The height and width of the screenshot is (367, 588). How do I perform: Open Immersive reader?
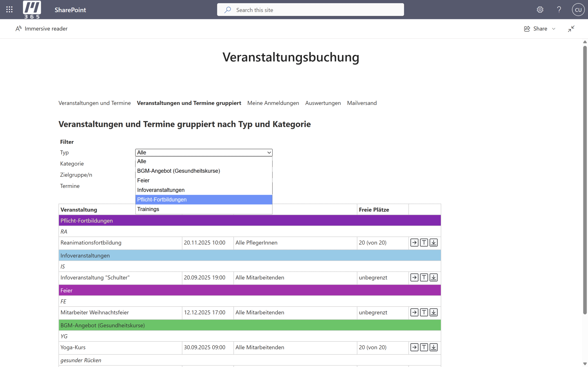(42, 29)
